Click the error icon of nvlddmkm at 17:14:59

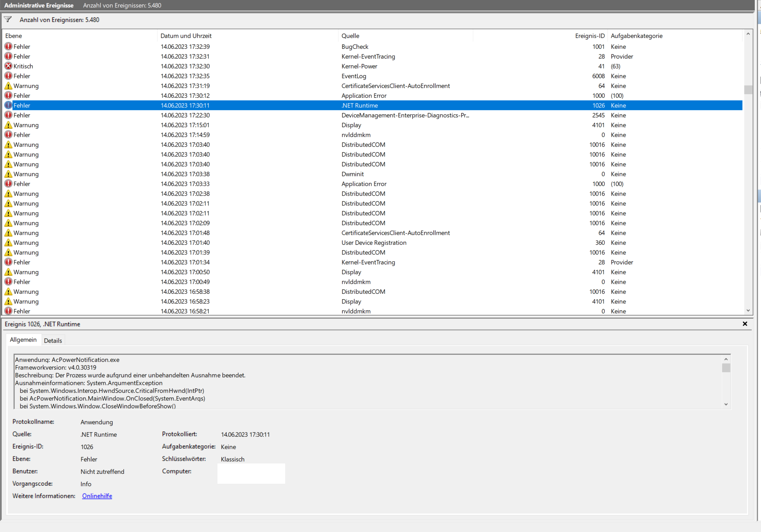(x=8, y=135)
